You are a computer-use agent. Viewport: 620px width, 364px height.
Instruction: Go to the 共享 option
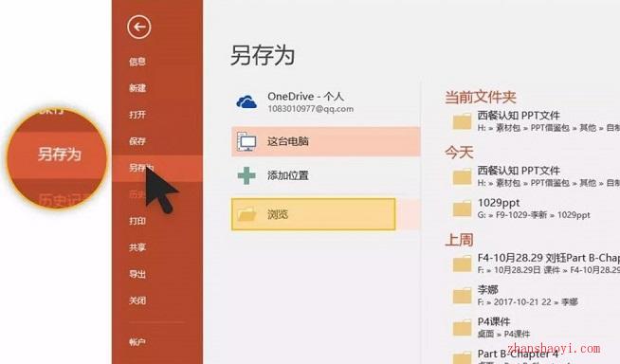coord(137,247)
